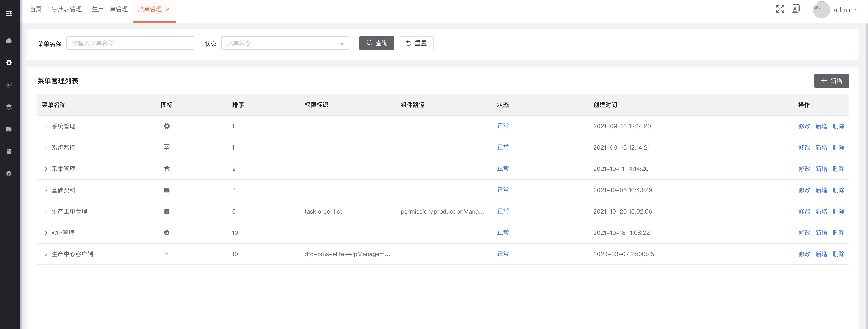Click 删除 in the 生产中心客户端 row
This screenshot has width=868, height=329.
838,254
